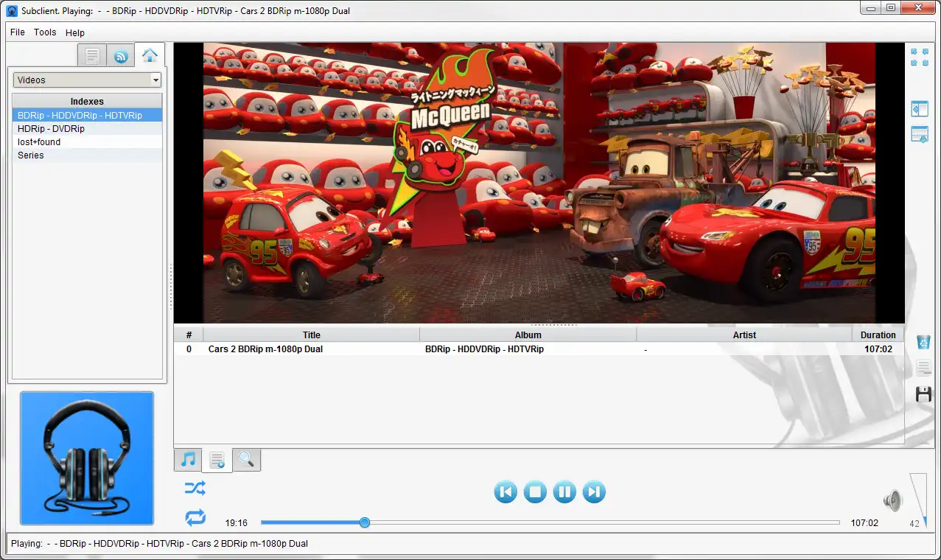Click the playback seek slider handle
The width and height of the screenshot is (941, 560).
(x=365, y=522)
